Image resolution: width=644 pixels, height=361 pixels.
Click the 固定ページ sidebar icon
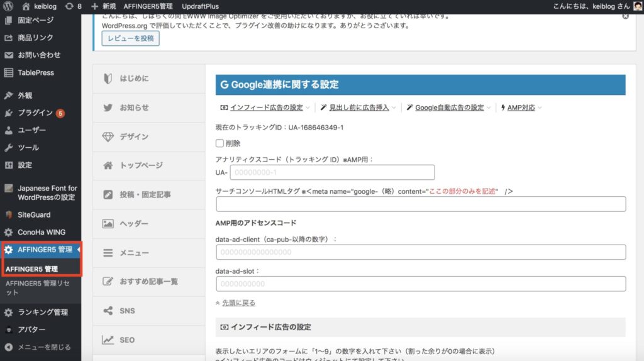click(9, 20)
